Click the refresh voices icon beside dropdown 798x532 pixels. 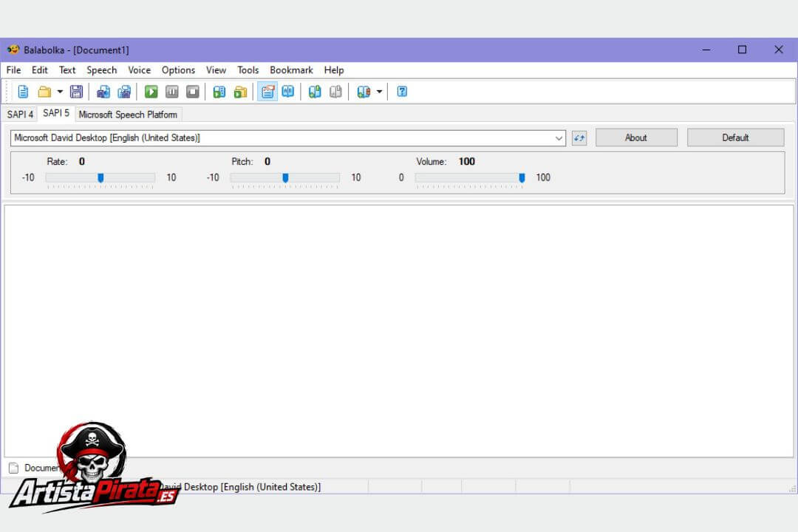(579, 138)
